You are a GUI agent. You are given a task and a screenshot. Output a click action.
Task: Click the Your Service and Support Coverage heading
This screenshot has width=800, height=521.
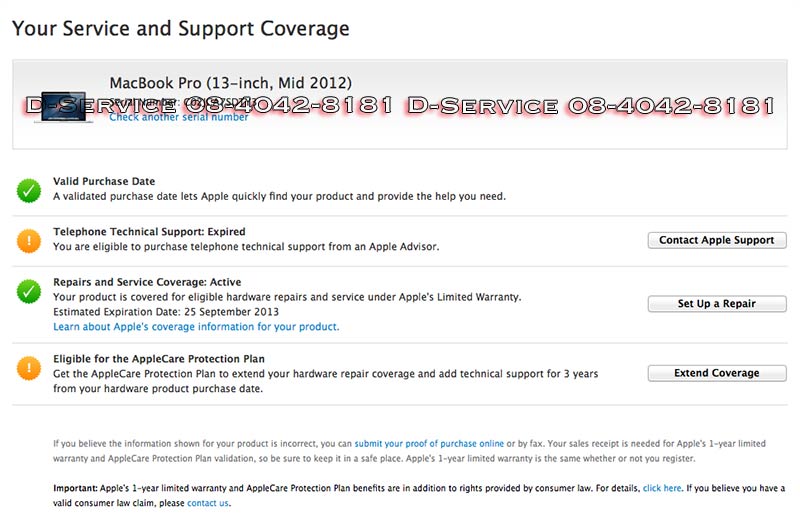click(x=181, y=29)
